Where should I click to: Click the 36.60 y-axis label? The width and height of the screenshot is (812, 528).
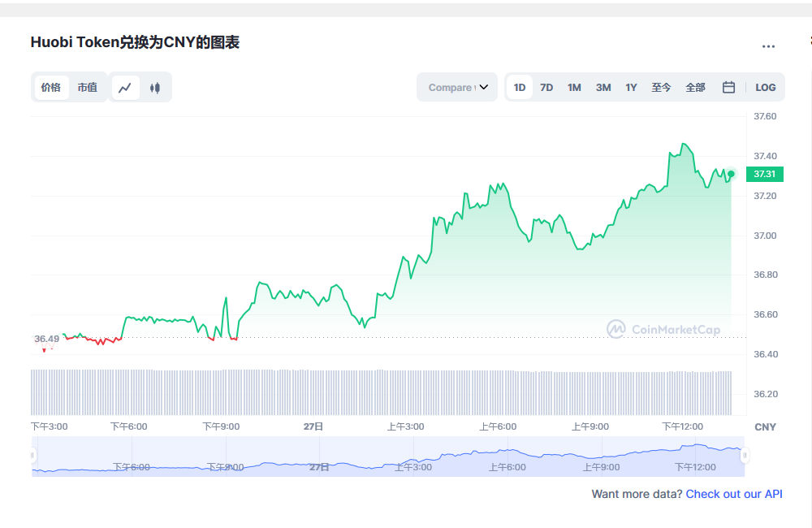pos(766,314)
